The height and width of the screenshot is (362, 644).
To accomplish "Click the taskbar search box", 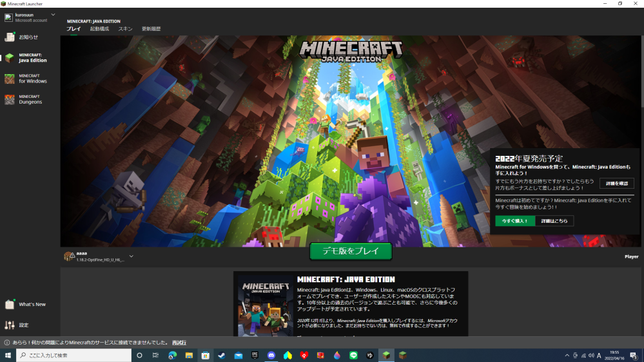I will (x=73, y=355).
